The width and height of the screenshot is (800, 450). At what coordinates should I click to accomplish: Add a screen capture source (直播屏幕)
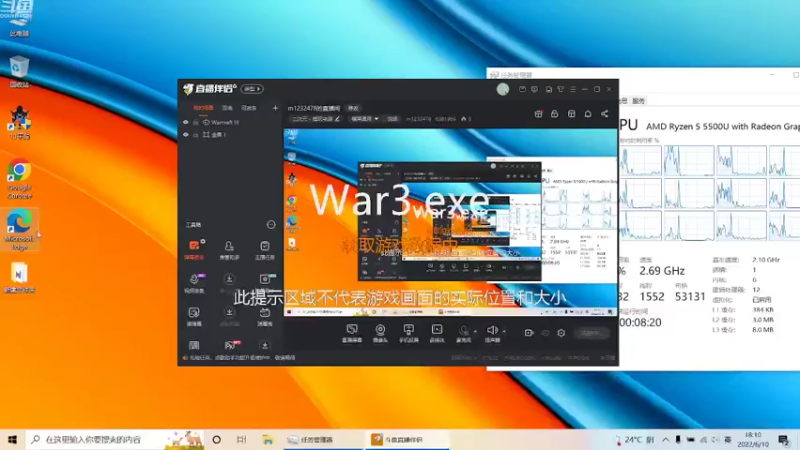point(352,333)
